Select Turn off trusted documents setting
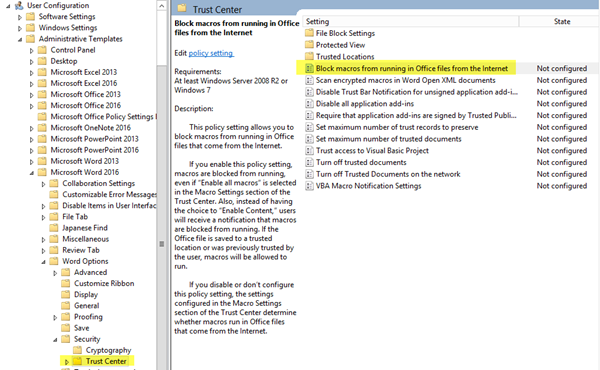This screenshot has width=600, height=370. (x=361, y=163)
